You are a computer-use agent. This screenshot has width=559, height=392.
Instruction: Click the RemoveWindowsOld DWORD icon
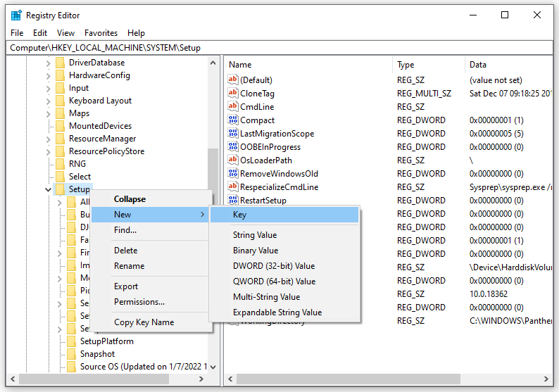click(x=233, y=173)
